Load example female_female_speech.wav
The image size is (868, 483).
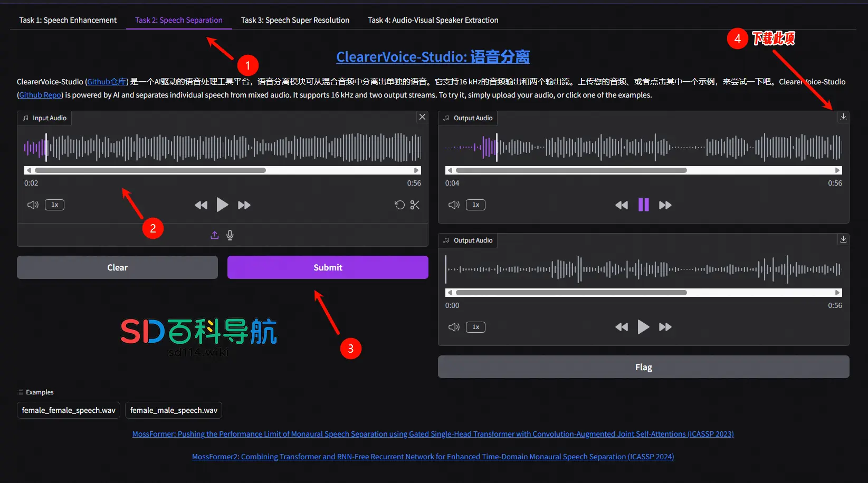click(x=69, y=410)
